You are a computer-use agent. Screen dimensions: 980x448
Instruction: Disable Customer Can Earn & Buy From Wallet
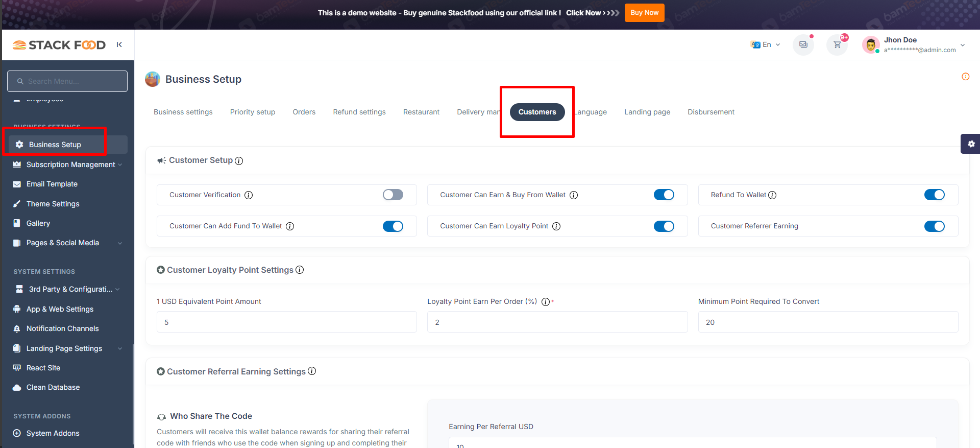664,195
